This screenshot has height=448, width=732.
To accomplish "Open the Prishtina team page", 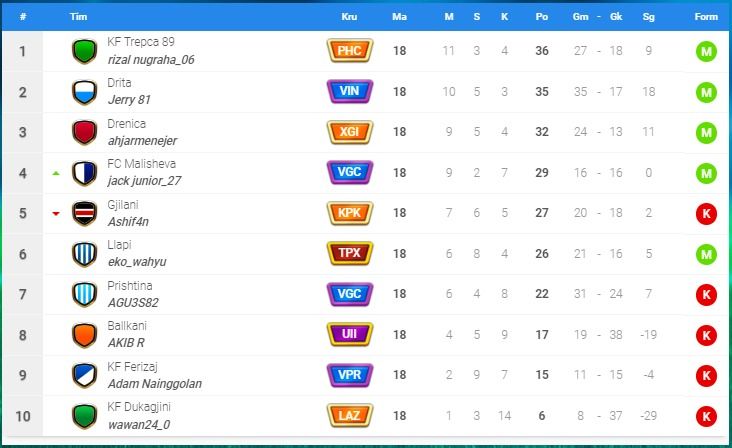I will (128, 286).
